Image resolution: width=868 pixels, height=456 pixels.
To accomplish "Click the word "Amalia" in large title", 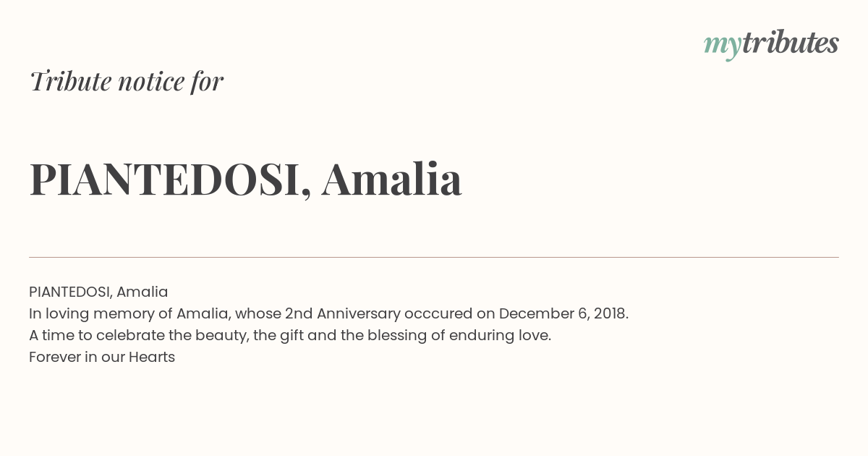I will [x=392, y=179].
